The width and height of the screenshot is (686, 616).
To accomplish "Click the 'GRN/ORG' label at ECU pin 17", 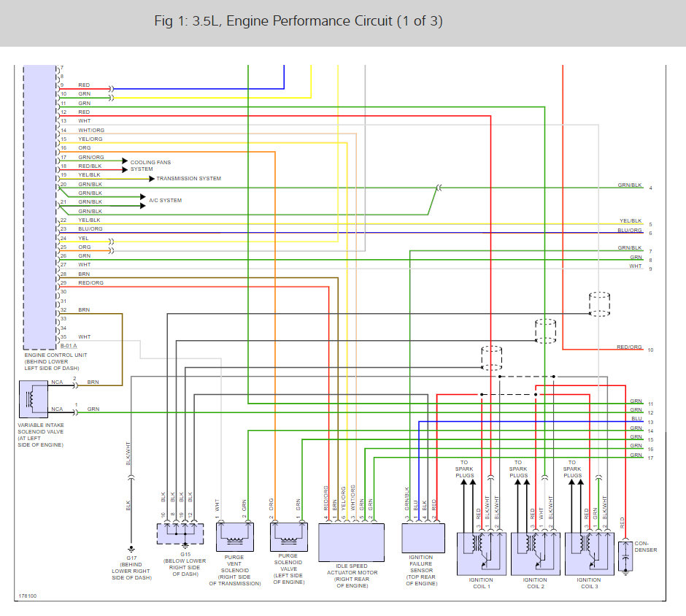I will point(91,157).
